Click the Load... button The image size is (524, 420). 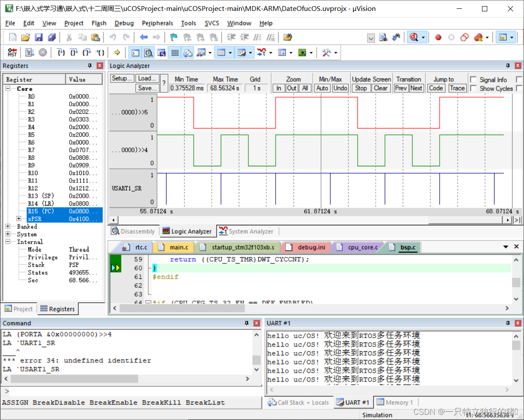pyautogui.click(x=147, y=78)
